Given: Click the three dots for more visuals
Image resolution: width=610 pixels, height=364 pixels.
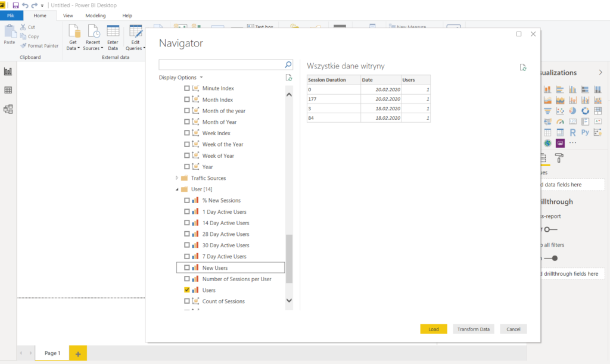Looking at the screenshot, I should (x=572, y=143).
